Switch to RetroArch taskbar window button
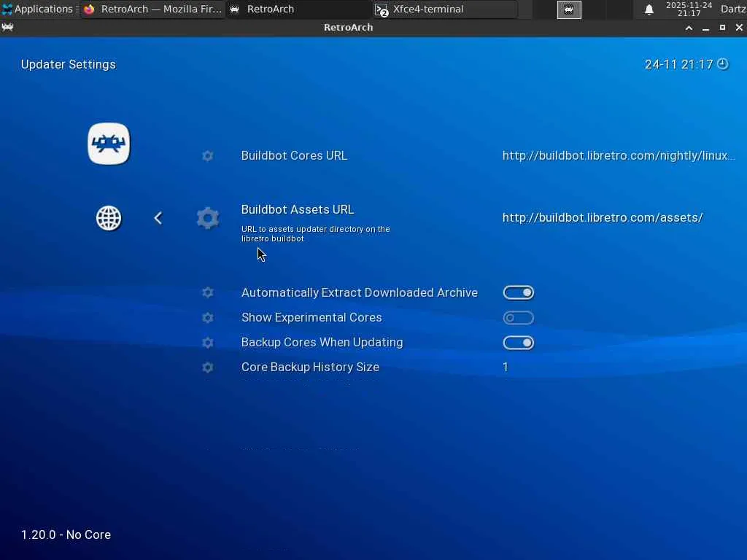 click(x=298, y=9)
